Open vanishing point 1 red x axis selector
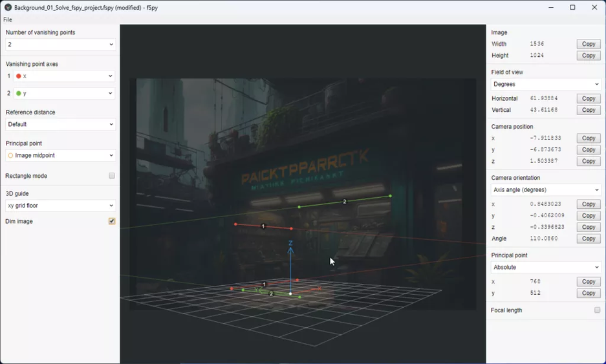This screenshot has width=606, height=364. [x=64, y=76]
